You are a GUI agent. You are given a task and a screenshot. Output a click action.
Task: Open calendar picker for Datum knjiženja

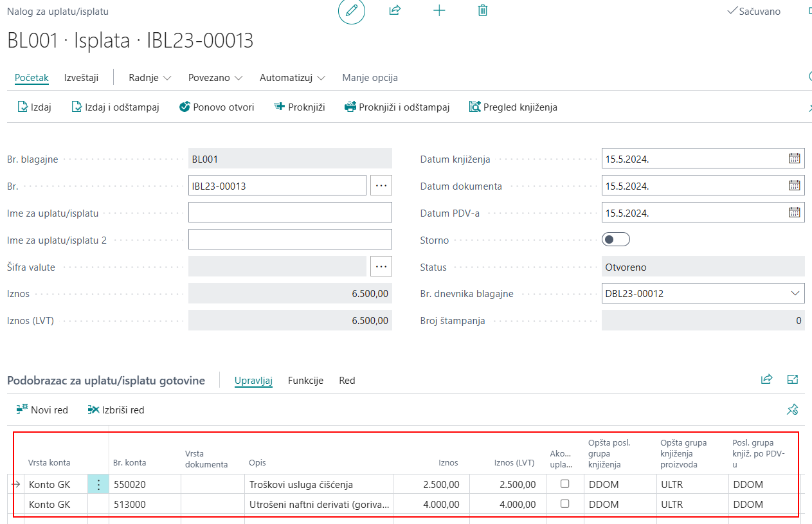coord(794,159)
